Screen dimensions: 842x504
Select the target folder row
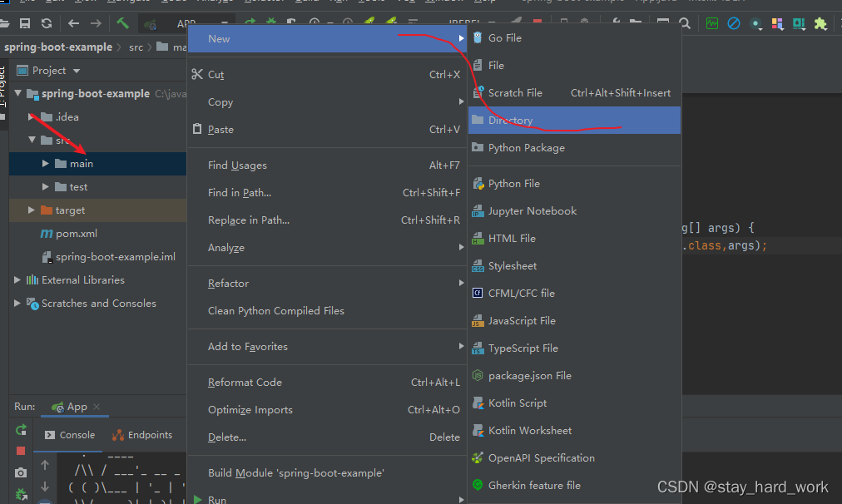(x=97, y=210)
